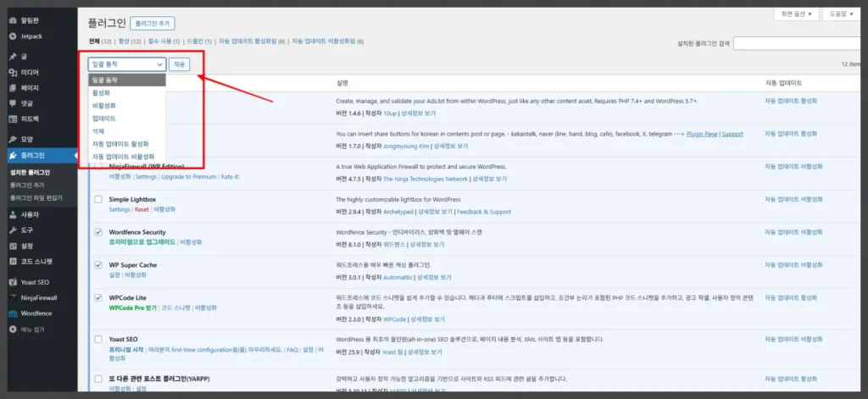Click Yoast SEO 프리미엄 시작 link
This screenshot has height=399, width=868.
coord(126,350)
